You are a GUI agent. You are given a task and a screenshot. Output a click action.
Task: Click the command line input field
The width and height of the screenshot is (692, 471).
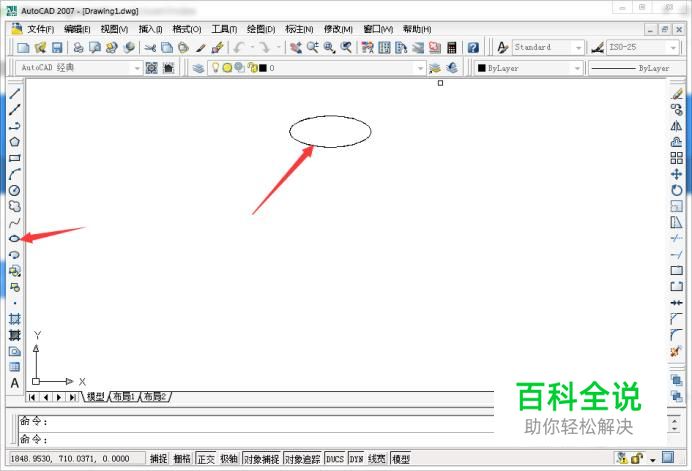click(256, 439)
